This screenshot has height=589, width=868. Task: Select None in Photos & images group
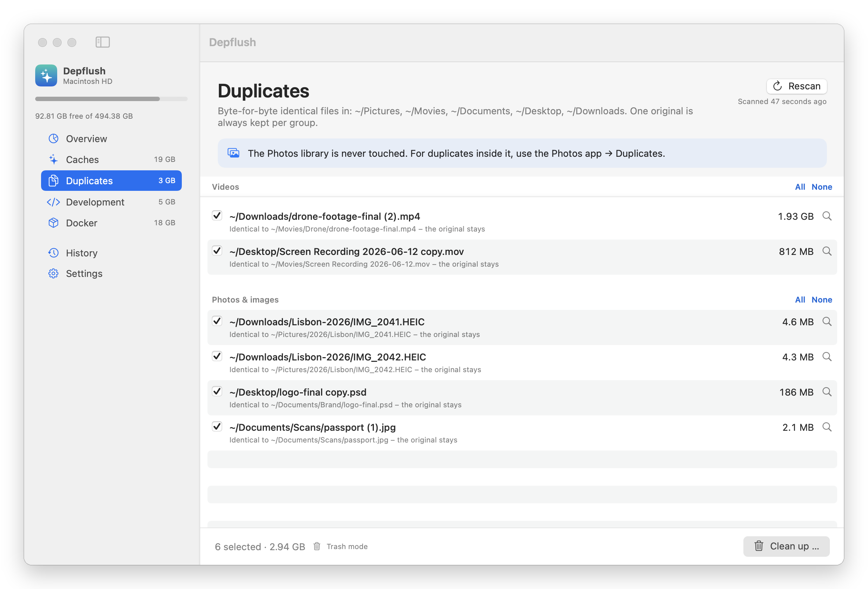[x=822, y=300]
